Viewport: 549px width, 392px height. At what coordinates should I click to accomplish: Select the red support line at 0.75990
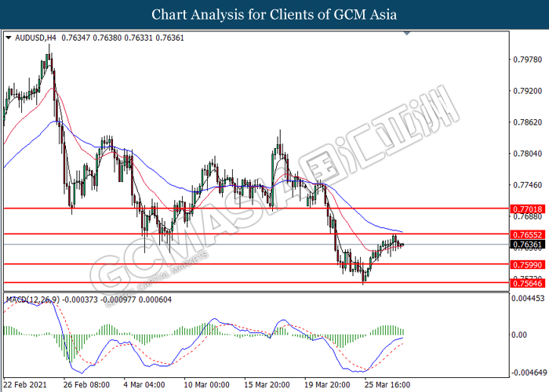coord(256,264)
